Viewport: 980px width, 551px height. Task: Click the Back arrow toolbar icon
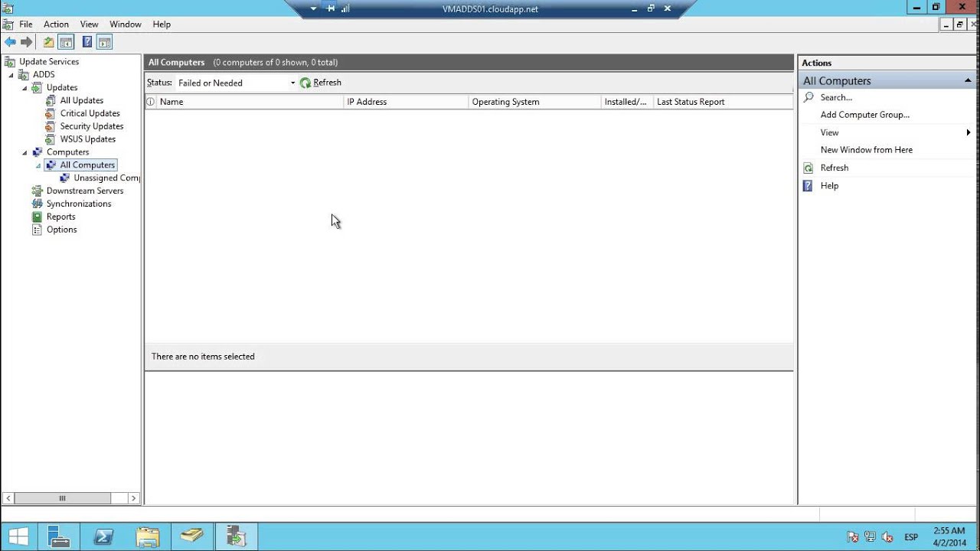tap(10, 42)
